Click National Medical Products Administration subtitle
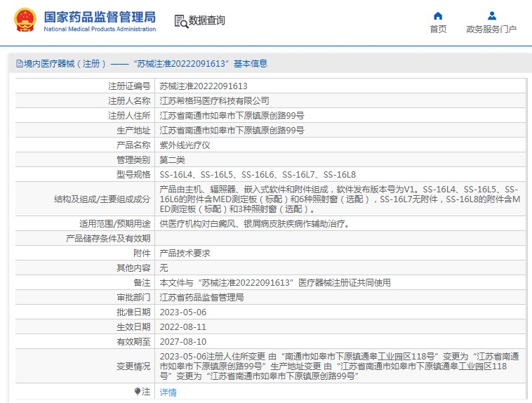Viewport: 532px width, 403px height. [x=100, y=29]
